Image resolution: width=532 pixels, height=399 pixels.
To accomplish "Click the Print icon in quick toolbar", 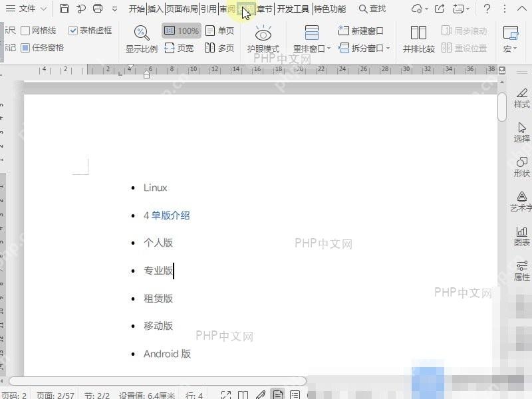I will pos(98,9).
